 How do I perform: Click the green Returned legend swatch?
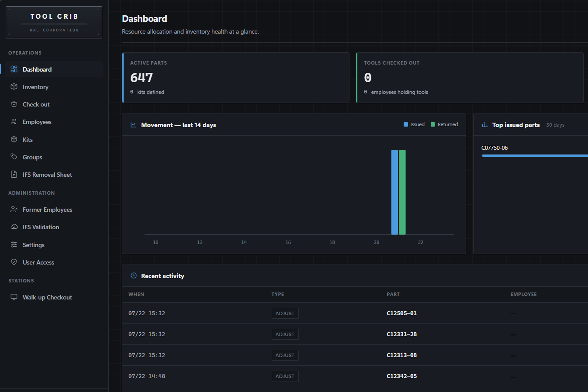(433, 124)
